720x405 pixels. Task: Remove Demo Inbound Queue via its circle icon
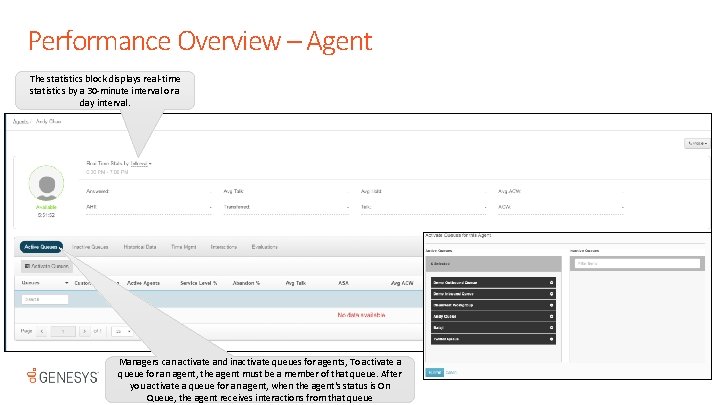tap(551, 294)
